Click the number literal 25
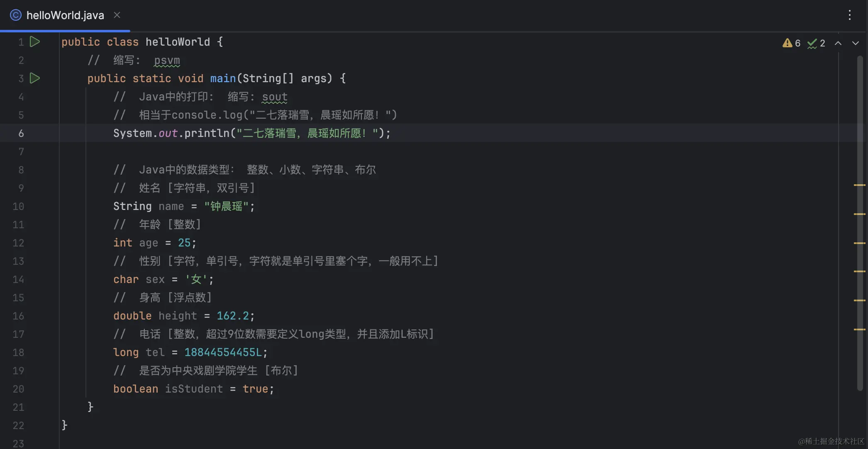Viewport: 868px width, 449px height. [184, 243]
